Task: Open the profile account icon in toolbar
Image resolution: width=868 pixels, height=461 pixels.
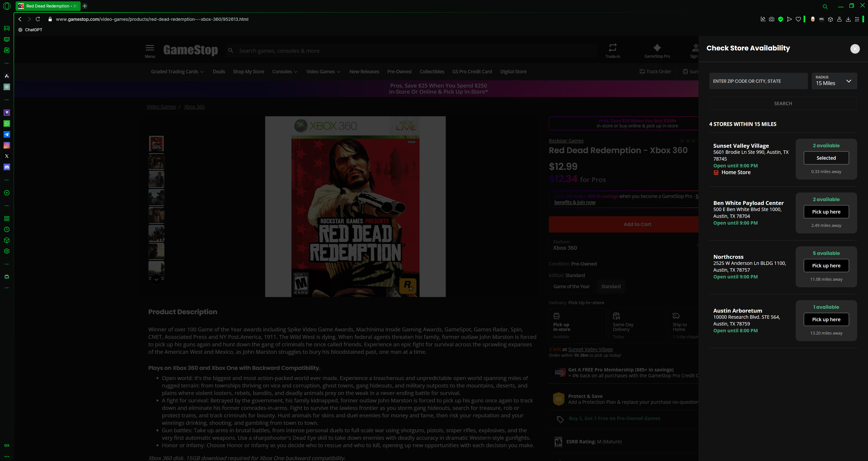Action: 839,19
